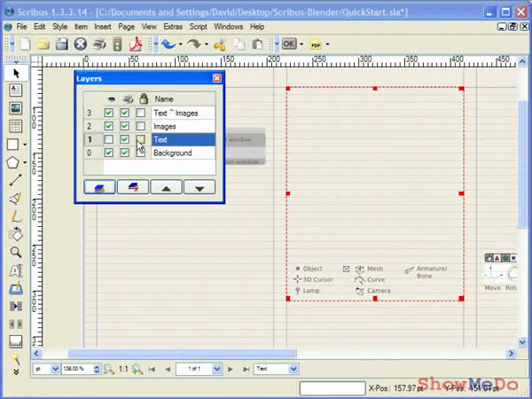Save the document with floppy icon
Image resolution: width=532 pixels, height=399 pixels.
click(x=62, y=44)
